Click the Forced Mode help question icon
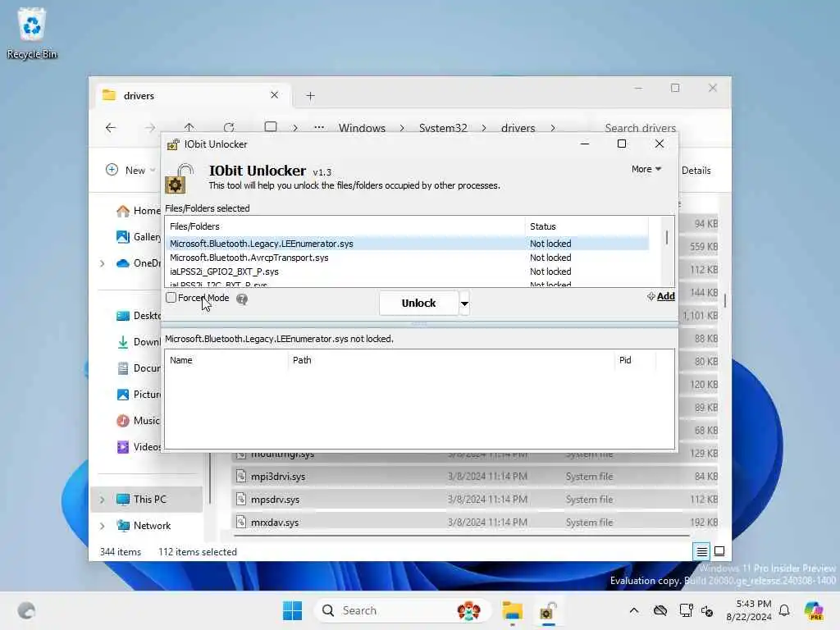The image size is (840, 630). 242,299
